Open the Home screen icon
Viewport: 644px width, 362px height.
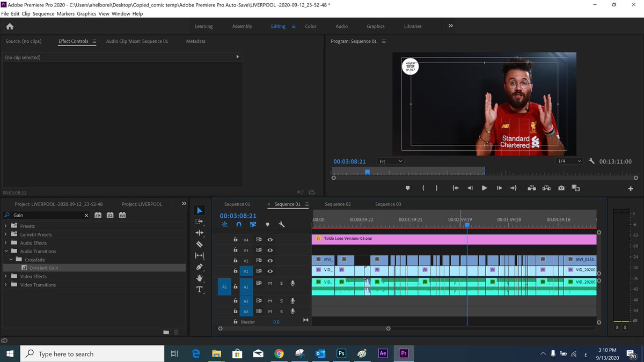(10, 26)
